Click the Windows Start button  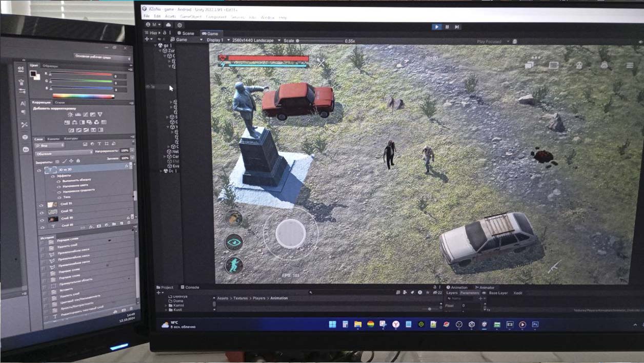pyautogui.click(x=332, y=324)
